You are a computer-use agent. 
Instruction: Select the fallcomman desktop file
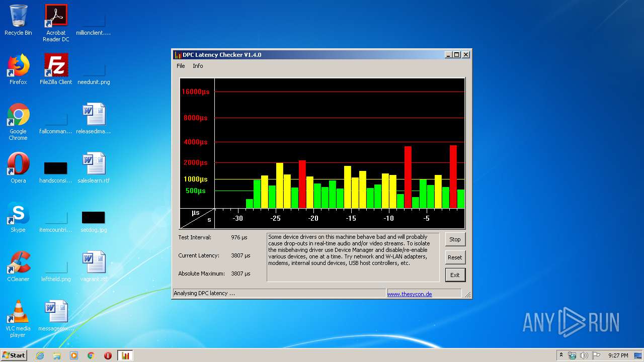56,123
